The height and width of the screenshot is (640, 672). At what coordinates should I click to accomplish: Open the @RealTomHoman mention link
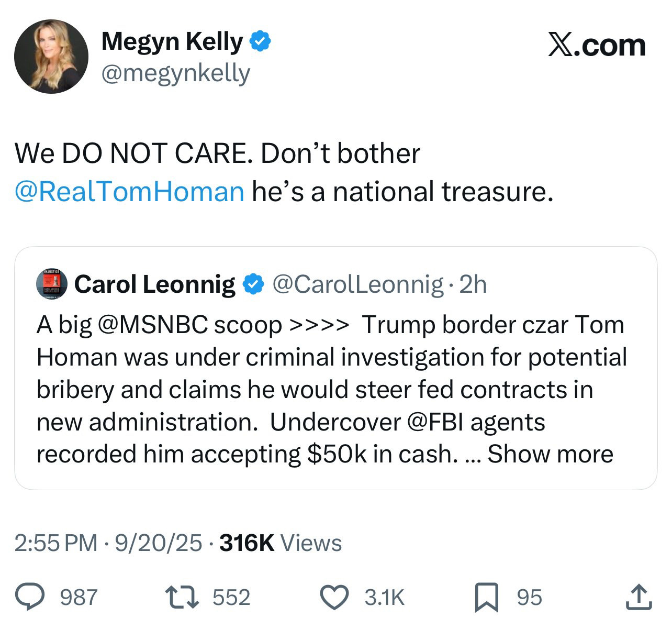[x=129, y=191]
